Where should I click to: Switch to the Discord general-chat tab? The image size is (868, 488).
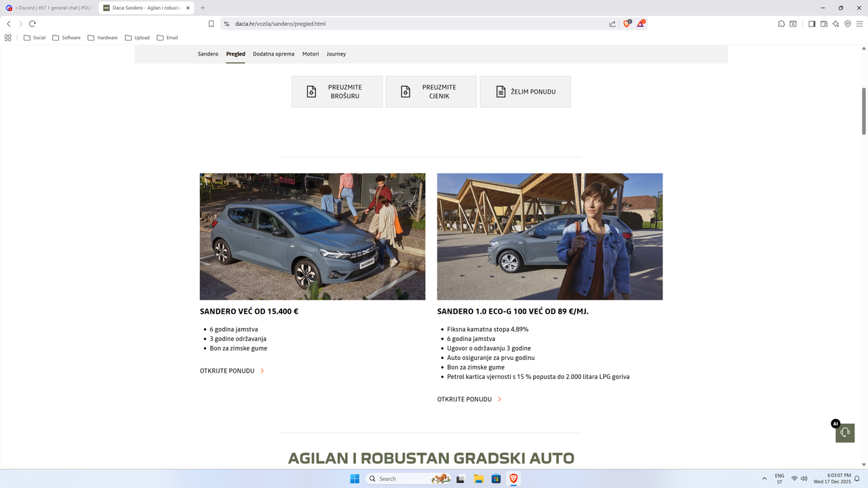pos(49,8)
